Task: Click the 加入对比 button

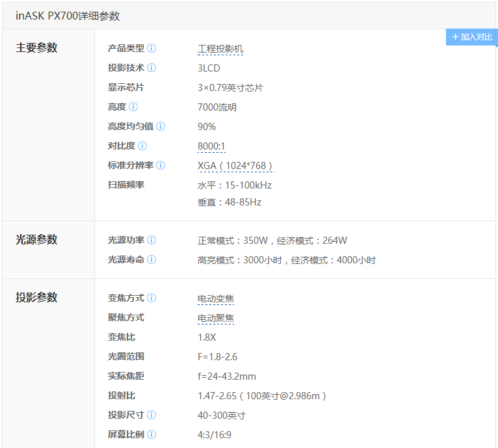Action: 472,37
